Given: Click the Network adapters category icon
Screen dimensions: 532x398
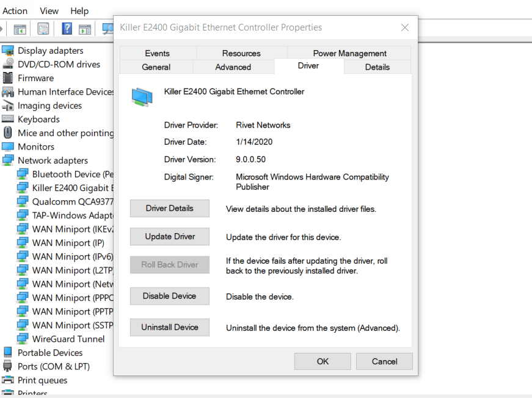Looking at the screenshot, I should [8, 161].
